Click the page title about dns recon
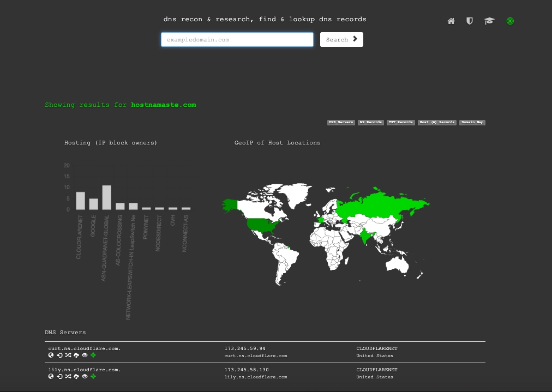The width and height of the screenshot is (552, 392). point(265,19)
